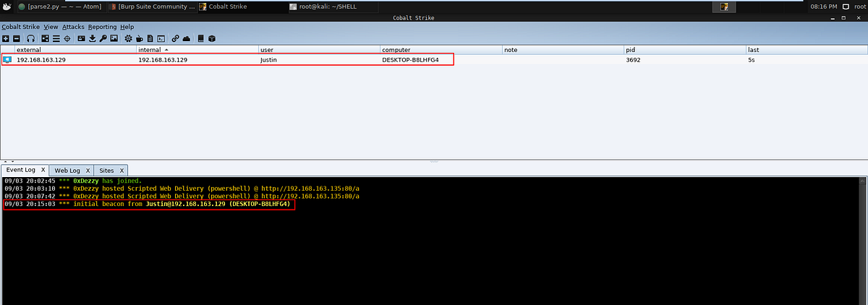Click the computer cell DESKTOP-B8LHFG4
The width and height of the screenshot is (868, 305).
coord(410,60)
